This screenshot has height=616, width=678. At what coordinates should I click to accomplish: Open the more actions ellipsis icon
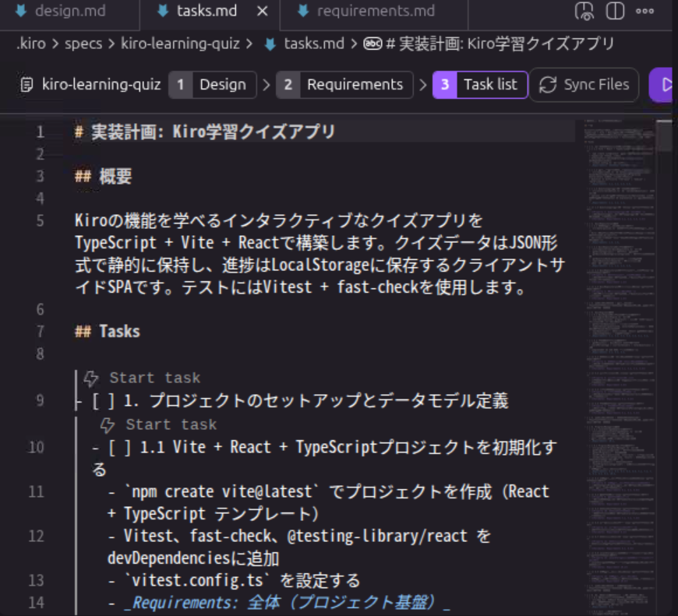coord(644,11)
